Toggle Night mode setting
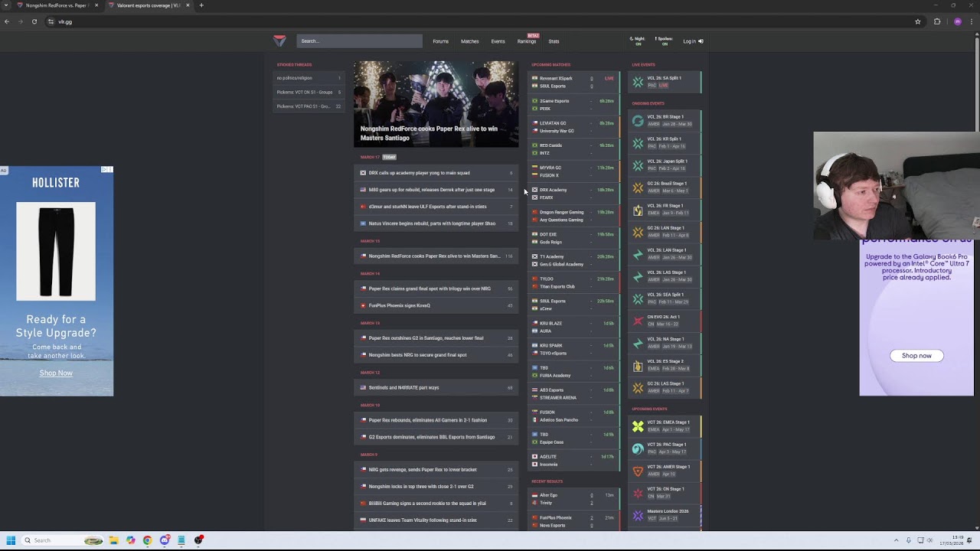 637,41
